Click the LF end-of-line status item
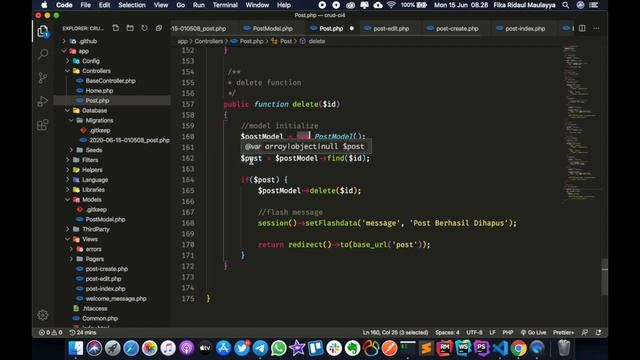 492,332
